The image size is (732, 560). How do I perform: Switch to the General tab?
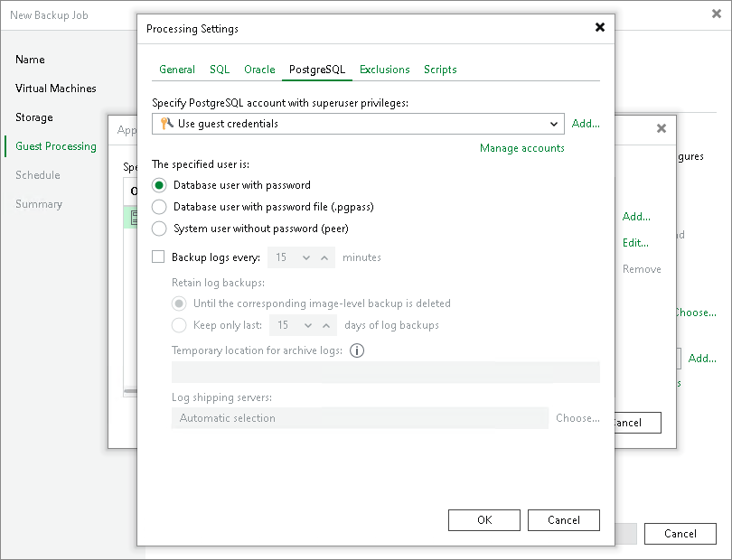point(177,70)
